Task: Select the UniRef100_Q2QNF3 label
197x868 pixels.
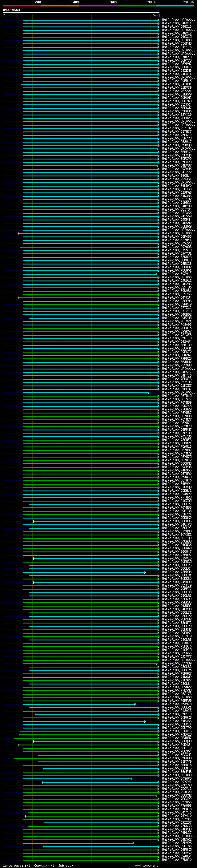Action: [x=176, y=440]
